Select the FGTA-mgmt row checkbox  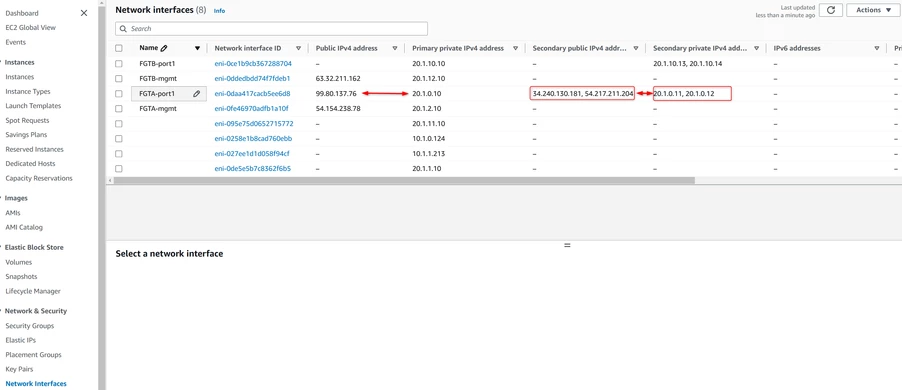tap(119, 108)
